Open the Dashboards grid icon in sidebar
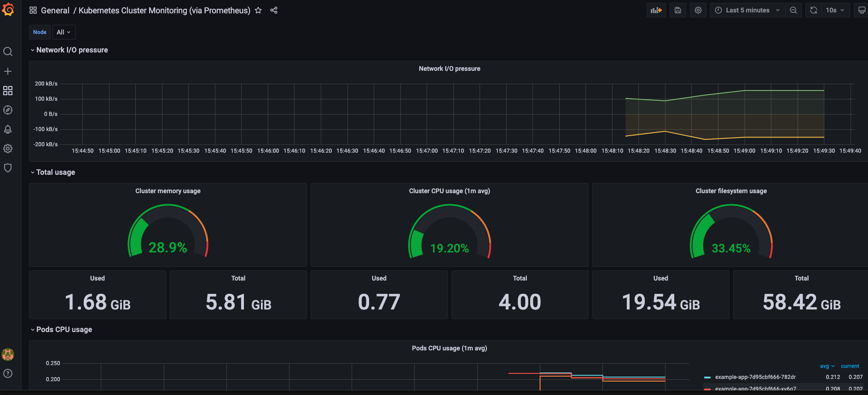Viewport: 868px width, 395px height. [x=8, y=91]
